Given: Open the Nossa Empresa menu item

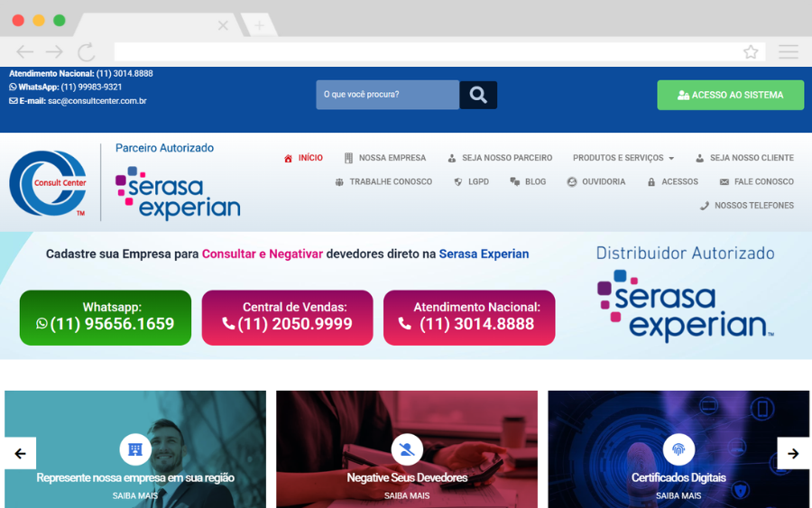Looking at the screenshot, I should (385, 158).
